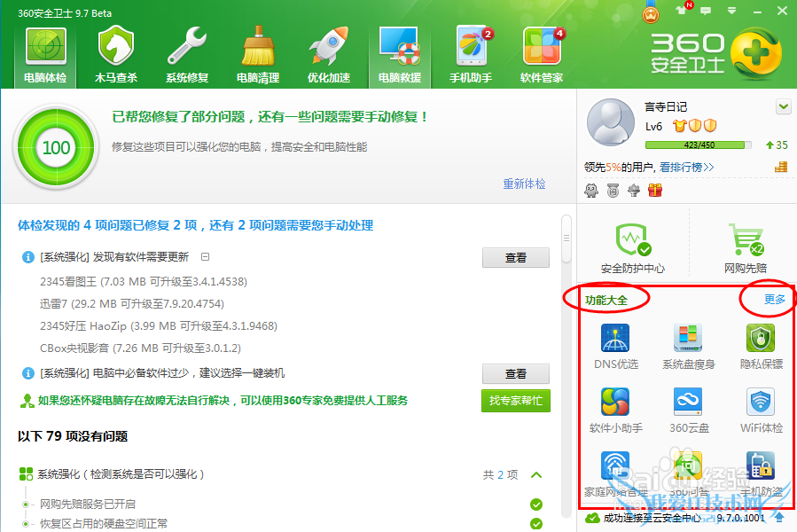Click green check for 网购先赔服务已开启

(535, 505)
